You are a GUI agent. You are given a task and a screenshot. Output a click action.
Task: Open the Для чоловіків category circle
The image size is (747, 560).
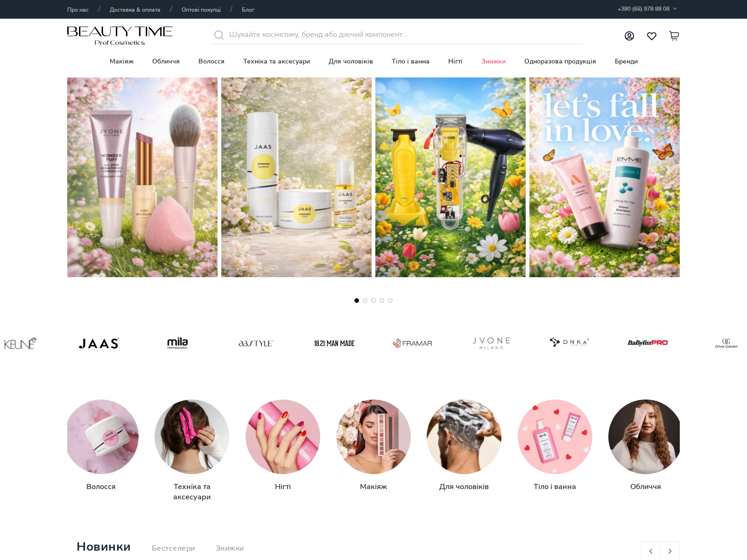coord(464,437)
